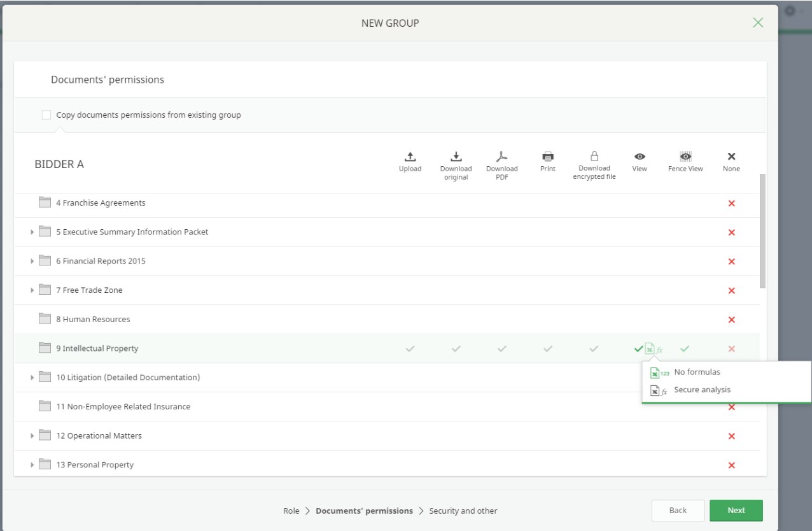Screen dimensions: 812x531
Task: Toggle off permissions for 4 Franchise Agreements
Action: [x=731, y=202]
